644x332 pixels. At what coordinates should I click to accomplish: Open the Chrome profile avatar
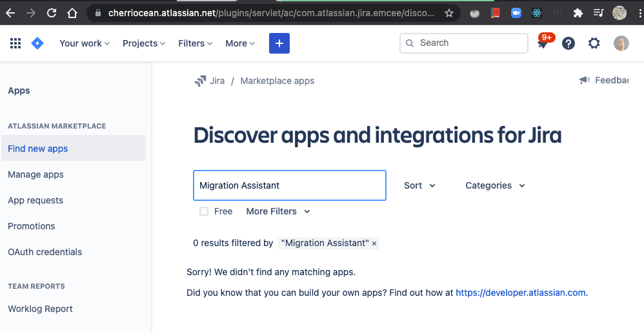point(619,13)
